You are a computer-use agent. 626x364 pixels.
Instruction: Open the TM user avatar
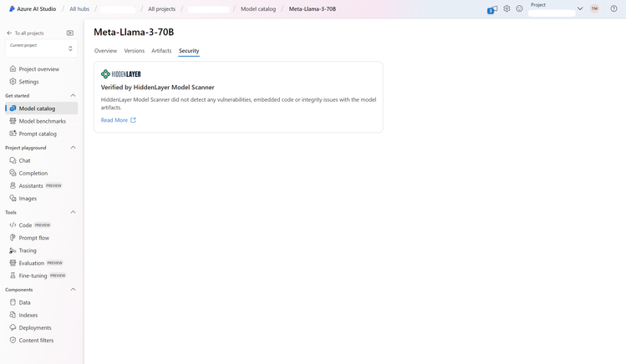coord(594,9)
